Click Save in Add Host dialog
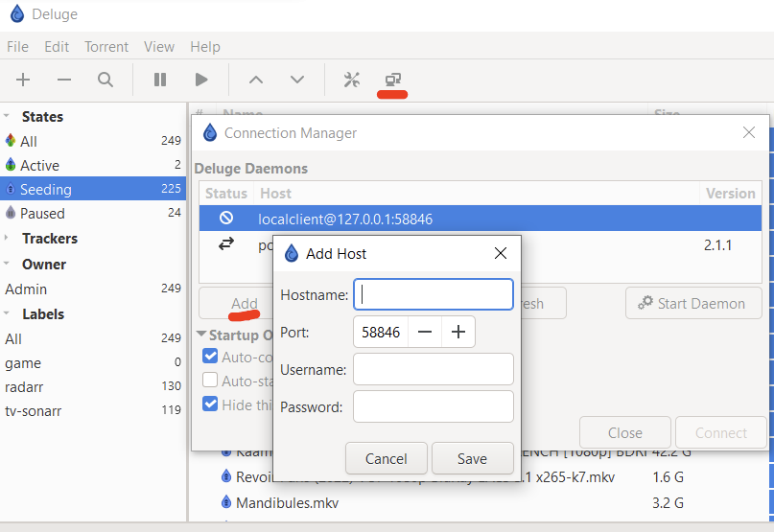The height and width of the screenshot is (532, 774). 473,458
